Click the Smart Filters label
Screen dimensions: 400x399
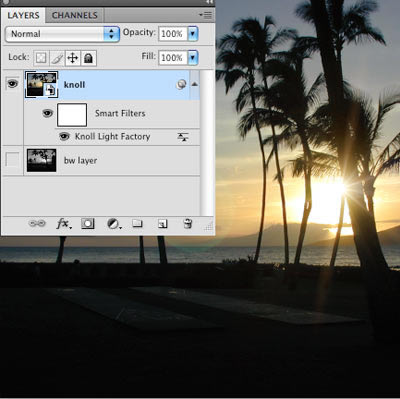120,113
